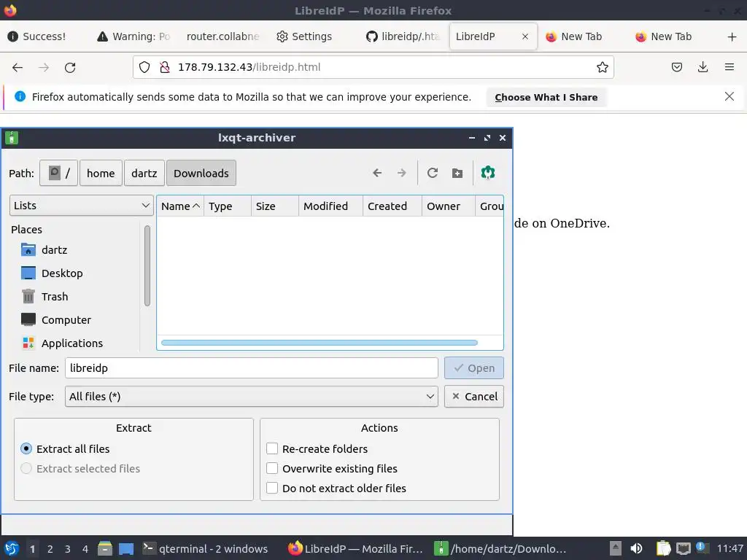
Task: Click the horizontal scrollbar in file list
Action: click(320, 343)
